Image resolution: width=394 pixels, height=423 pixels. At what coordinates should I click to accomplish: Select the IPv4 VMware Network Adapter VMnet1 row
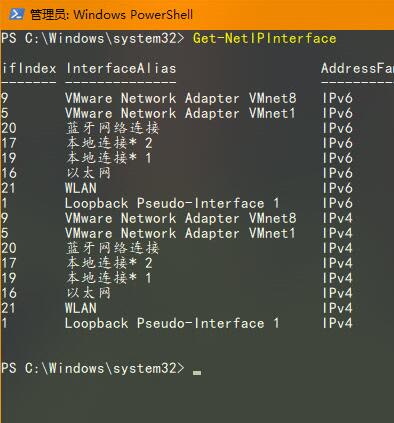pyautogui.click(x=177, y=233)
